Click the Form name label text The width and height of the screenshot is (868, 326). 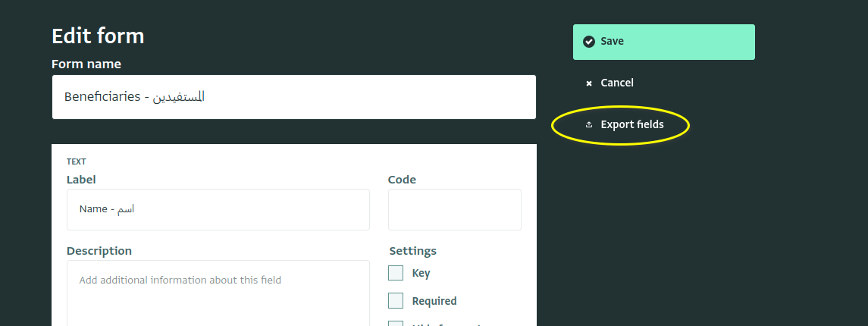pos(86,64)
